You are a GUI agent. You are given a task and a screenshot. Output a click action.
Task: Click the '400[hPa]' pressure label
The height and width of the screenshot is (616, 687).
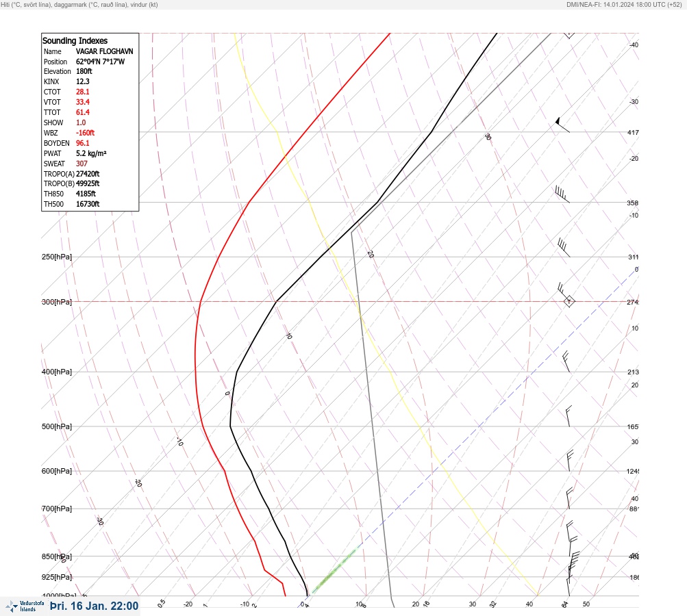click(x=57, y=372)
